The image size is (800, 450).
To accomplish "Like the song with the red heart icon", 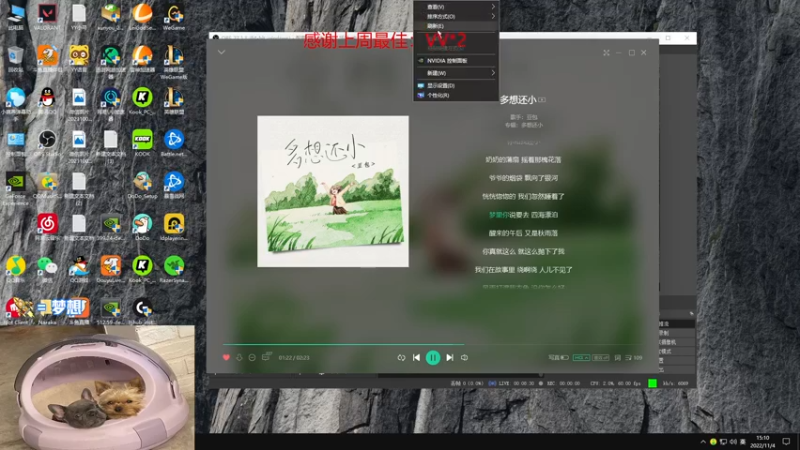I will coord(226,358).
